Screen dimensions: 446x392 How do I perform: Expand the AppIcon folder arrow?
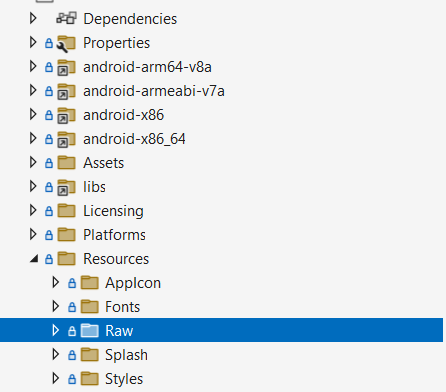coord(56,282)
